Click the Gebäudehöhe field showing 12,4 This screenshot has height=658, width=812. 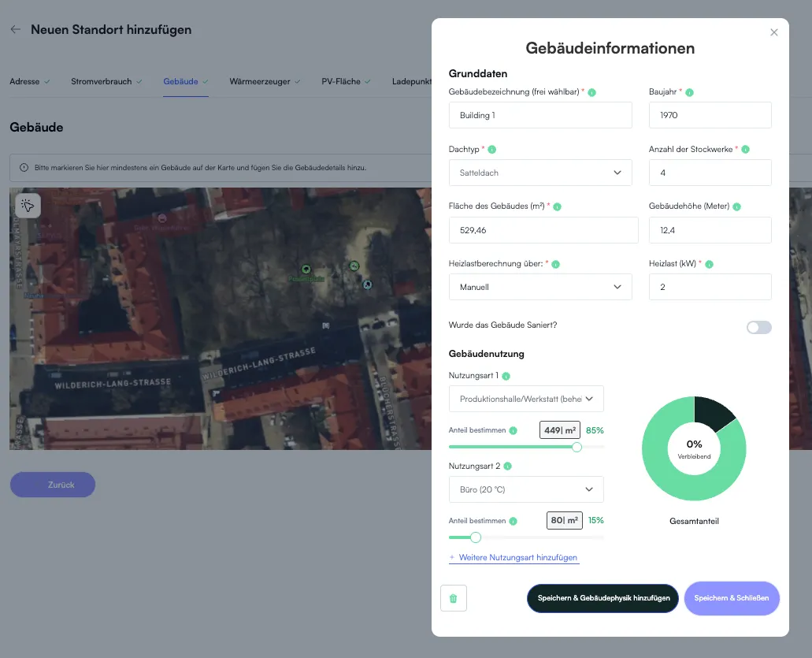710,230
